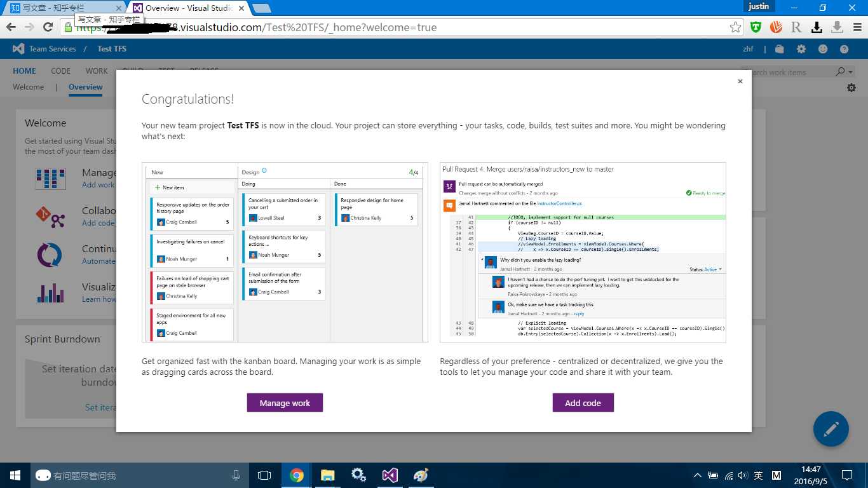This screenshot has height=488, width=868.
Task: Open the Action Center notification icon
Action: pos(846,475)
